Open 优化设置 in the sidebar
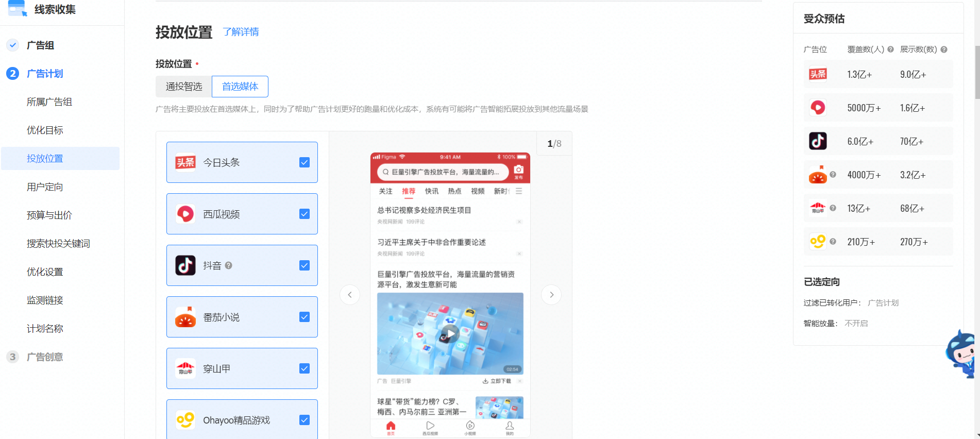 coord(45,272)
